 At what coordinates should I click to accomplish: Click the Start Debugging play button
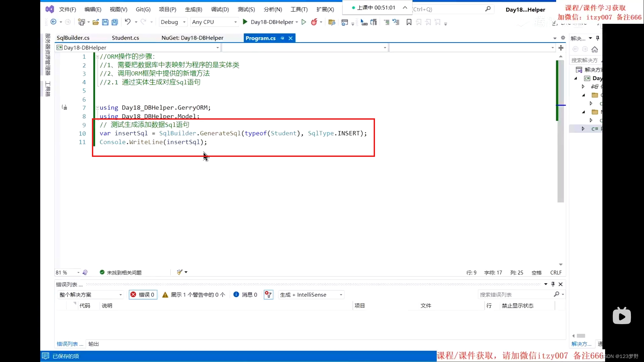pos(245,22)
